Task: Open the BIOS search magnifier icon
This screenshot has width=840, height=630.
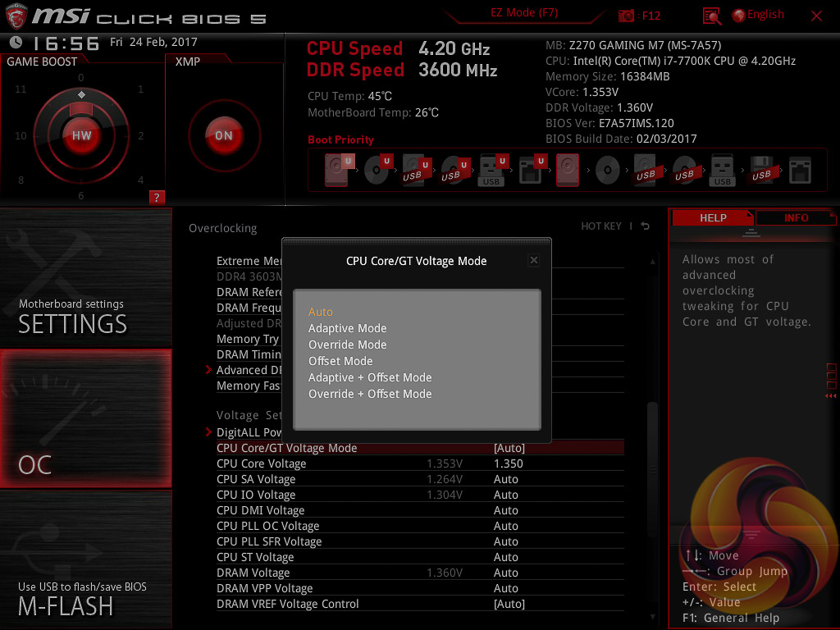Action: 711,16
